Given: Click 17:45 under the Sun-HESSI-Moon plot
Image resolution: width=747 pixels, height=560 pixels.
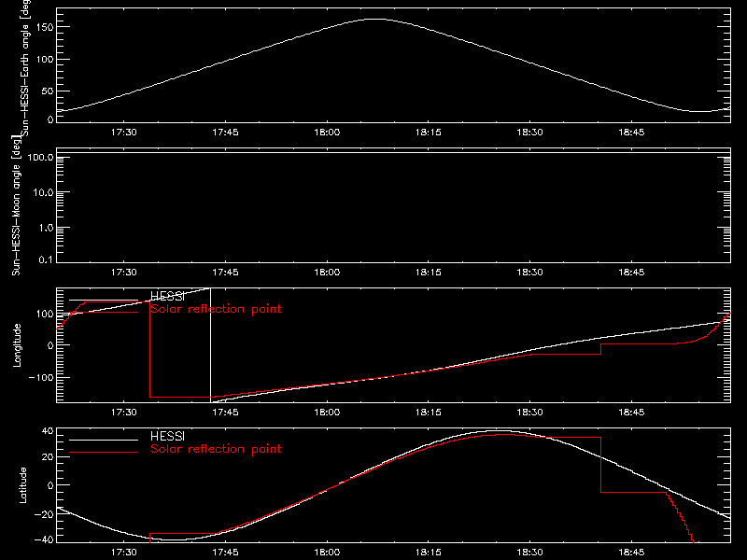Looking at the screenshot, I should [x=225, y=273].
